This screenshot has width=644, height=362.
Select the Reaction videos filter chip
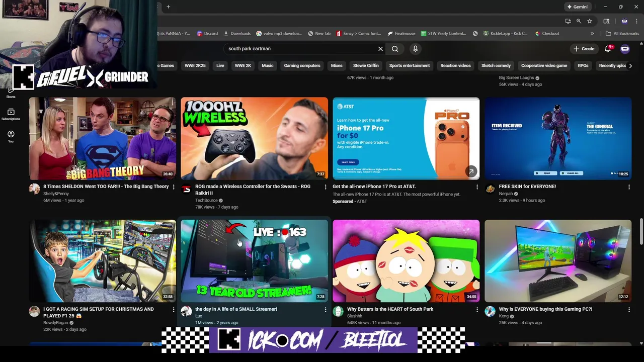pos(455,65)
